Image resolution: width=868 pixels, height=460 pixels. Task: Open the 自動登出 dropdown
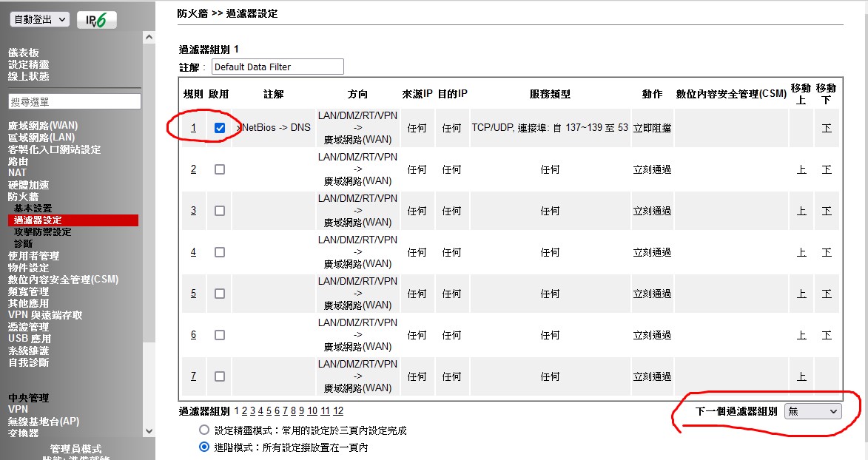coord(40,20)
